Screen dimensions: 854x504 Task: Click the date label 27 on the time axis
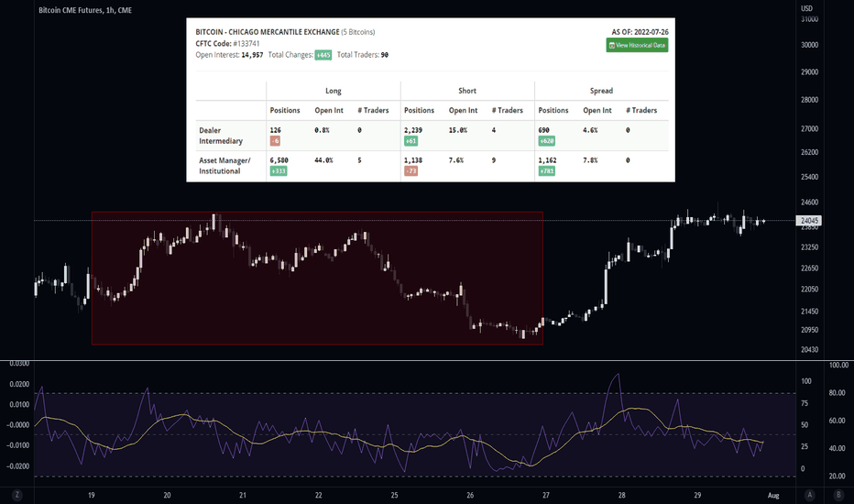[x=546, y=495]
